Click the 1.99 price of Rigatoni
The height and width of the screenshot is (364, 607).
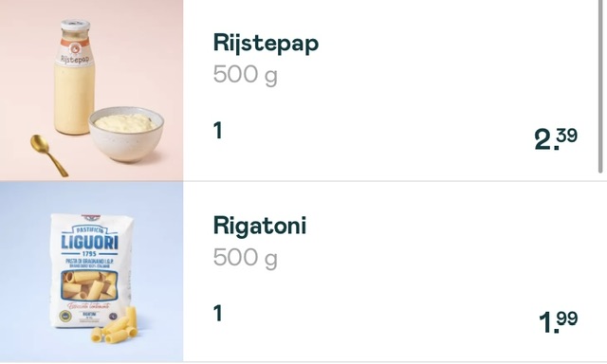coord(559,321)
